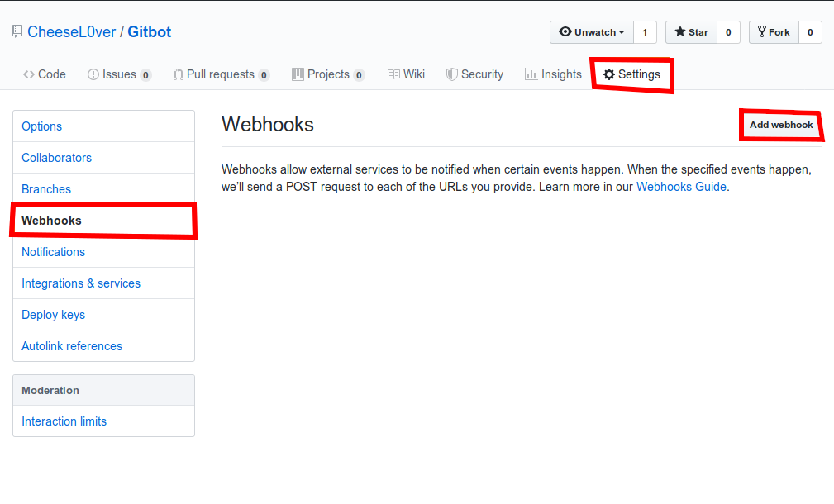Follow the Webhooks Guide link
This screenshot has height=504, width=834.
pos(681,187)
